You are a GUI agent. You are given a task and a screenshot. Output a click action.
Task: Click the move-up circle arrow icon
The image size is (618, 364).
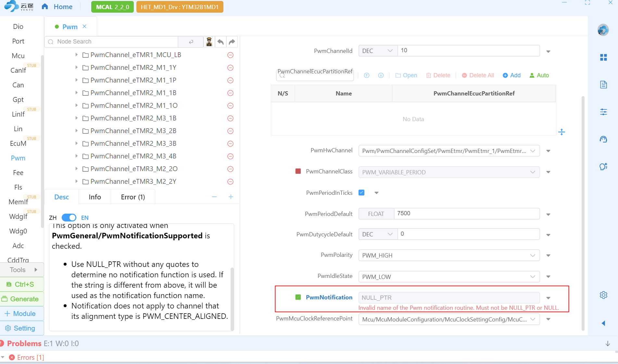367,75
